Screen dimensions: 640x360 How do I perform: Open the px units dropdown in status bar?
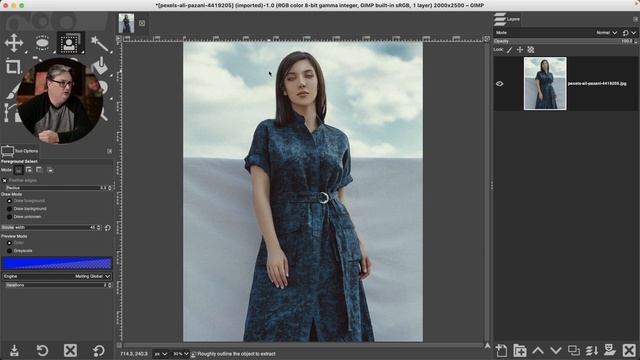click(x=160, y=354)
